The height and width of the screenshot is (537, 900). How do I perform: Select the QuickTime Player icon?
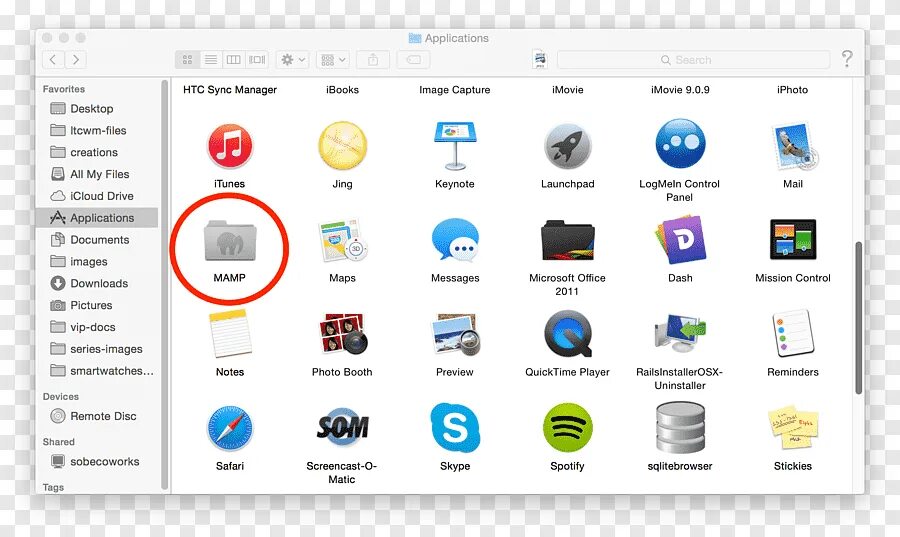pos(567,334)
